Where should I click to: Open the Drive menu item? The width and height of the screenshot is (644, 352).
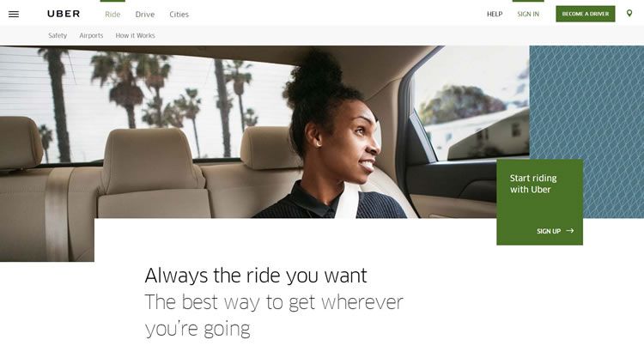coord(145,15)
